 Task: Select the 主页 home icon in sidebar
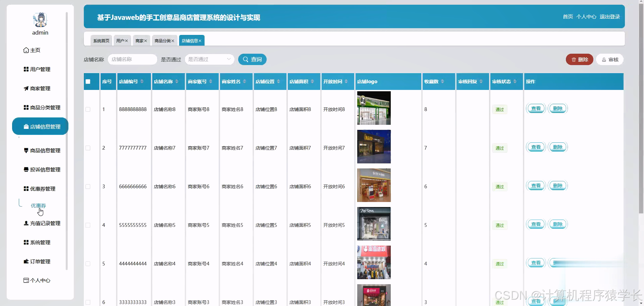click(26, 50)
